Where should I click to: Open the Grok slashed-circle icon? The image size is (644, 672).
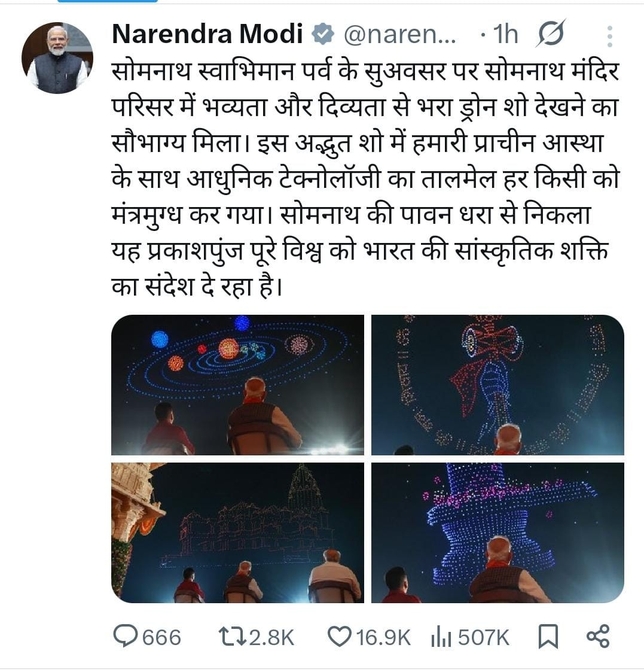[x=550, y=35]
